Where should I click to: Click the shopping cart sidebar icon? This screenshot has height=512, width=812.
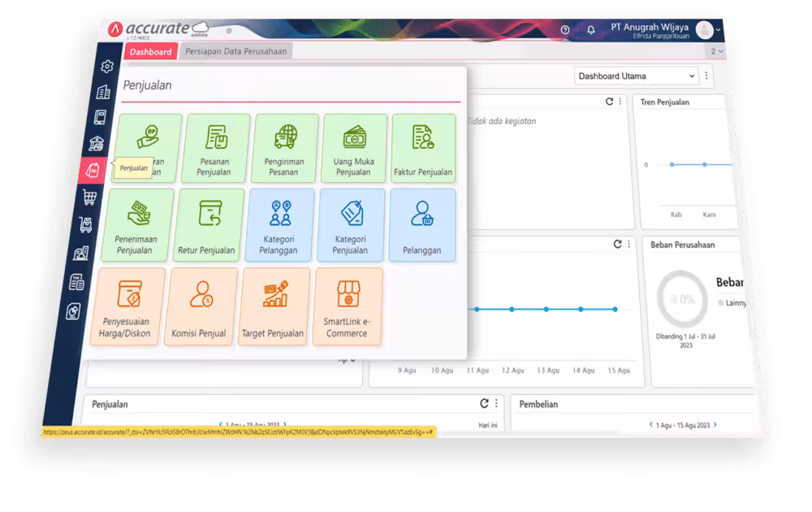tap(89, 197)
